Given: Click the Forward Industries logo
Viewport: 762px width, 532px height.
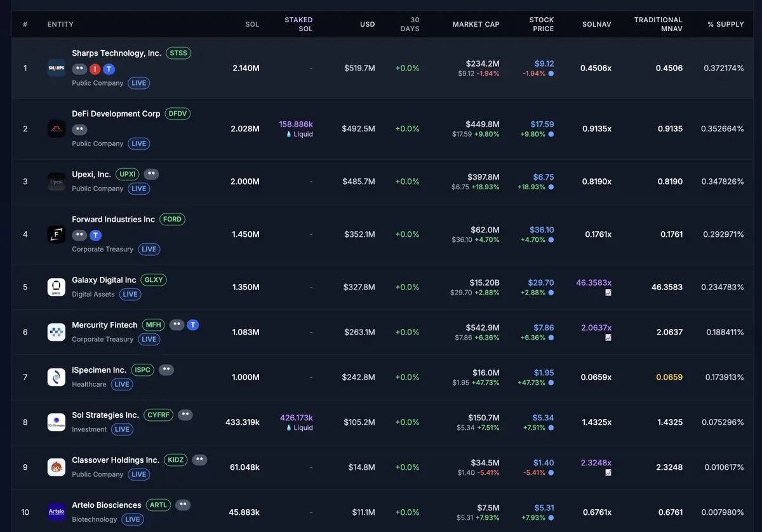Looking at the screenshot, I should click(x=57, y=234).
